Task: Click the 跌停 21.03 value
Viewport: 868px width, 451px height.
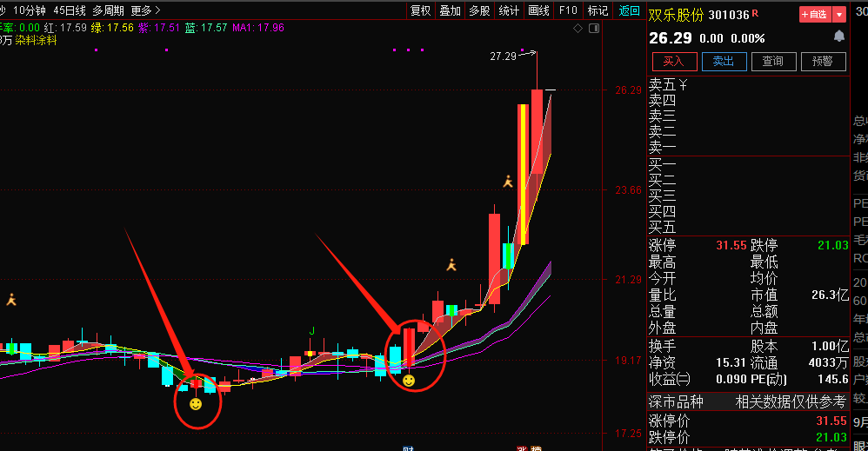Action: tap(833, 245)
